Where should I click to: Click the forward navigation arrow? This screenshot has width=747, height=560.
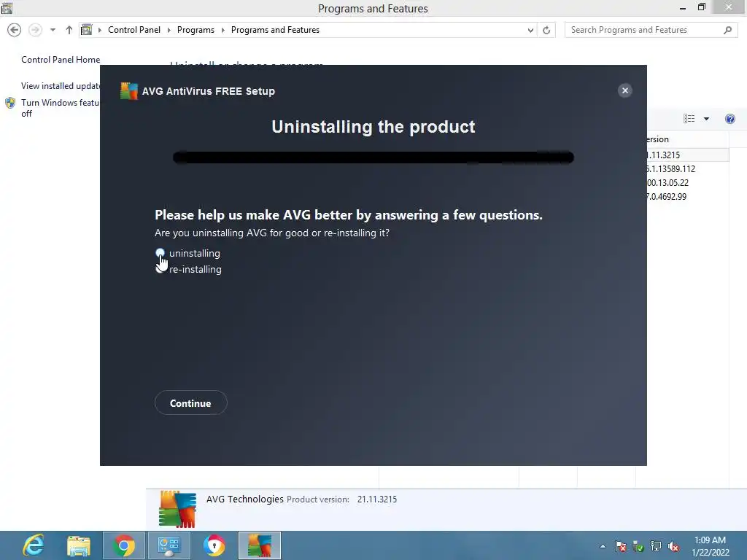[35, 30]
